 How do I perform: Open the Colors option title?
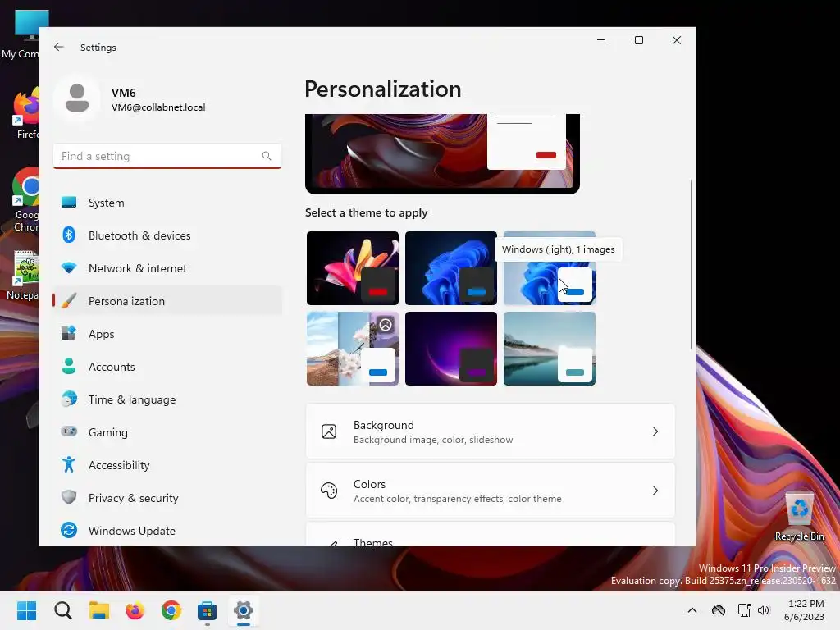tap(369, 484)
